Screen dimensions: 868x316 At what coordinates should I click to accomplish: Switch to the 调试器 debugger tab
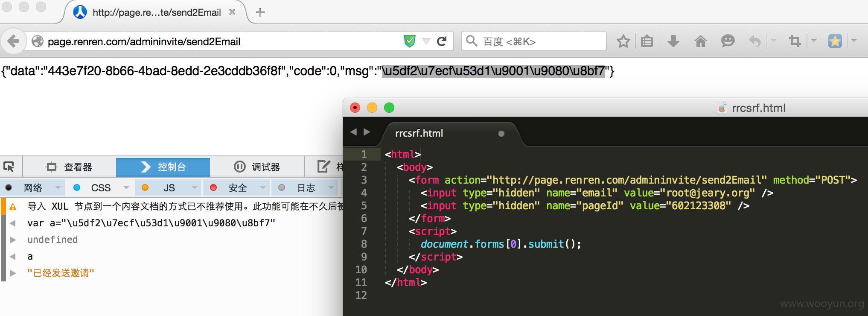point(257,167)
